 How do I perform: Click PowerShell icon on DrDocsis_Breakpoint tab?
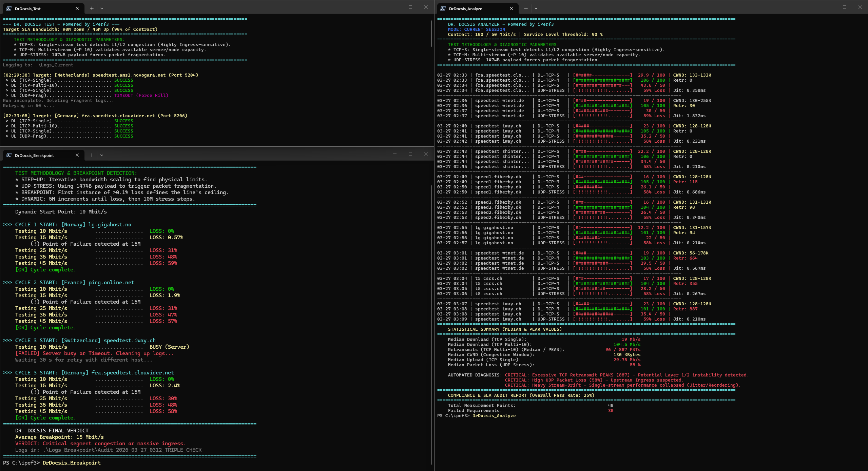pos(9,155)
